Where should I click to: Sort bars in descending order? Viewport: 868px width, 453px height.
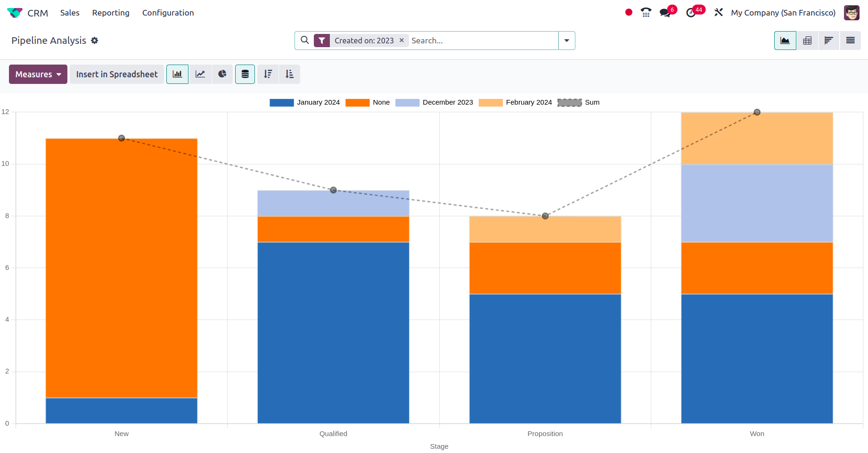point(268,74)
